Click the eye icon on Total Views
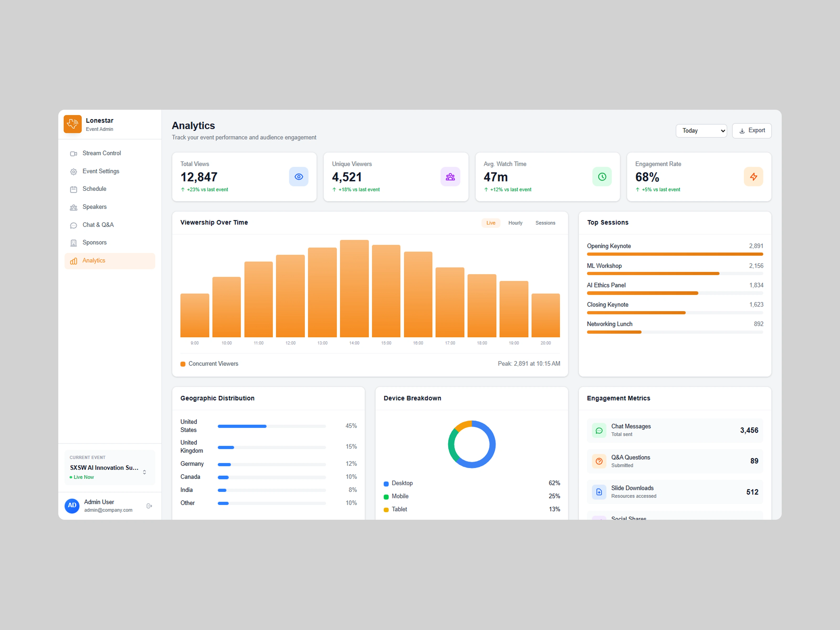840x630 pixels. (x=298, y=177)
